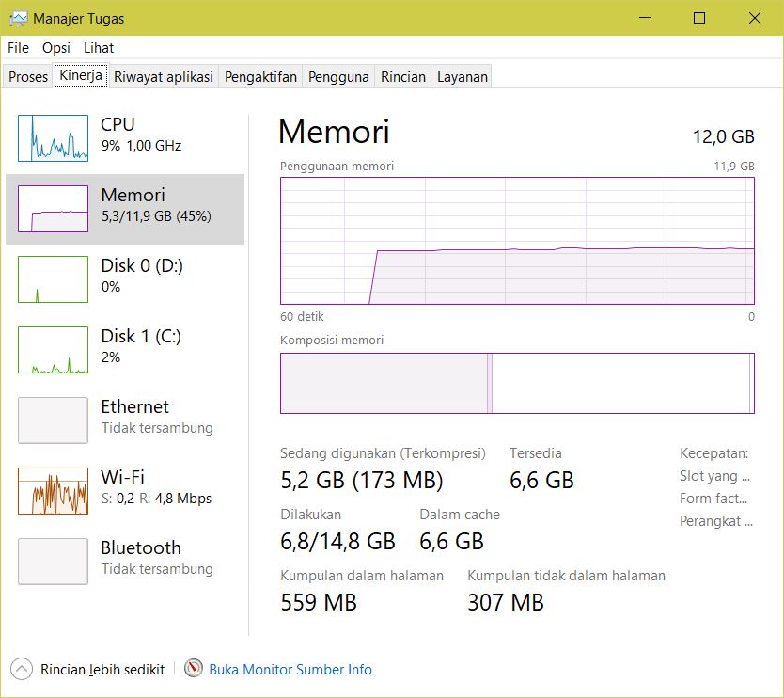Switch to the Proses tab
Viewport: 784px width, 698px height.
[x=28, y=77]
